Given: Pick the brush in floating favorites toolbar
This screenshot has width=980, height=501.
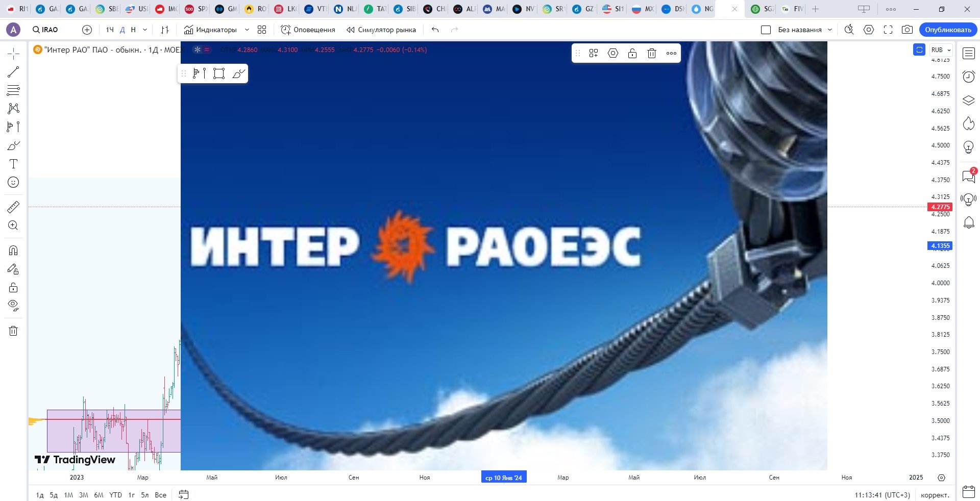Looking at the screenshot, I should (x=238, y=74).
